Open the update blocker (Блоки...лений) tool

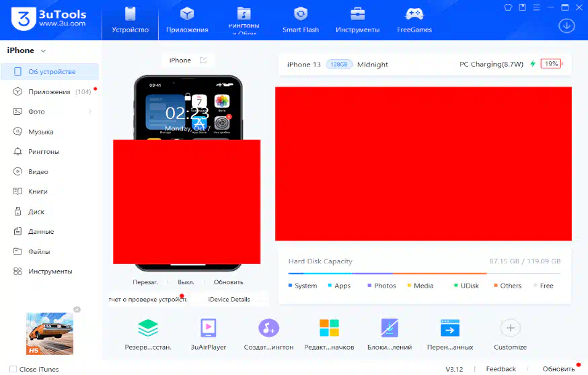(x=390, y=334)
